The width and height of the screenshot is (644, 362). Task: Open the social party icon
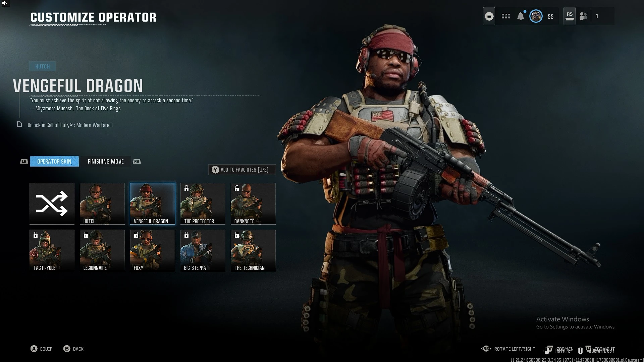click(x=583, y=16)
